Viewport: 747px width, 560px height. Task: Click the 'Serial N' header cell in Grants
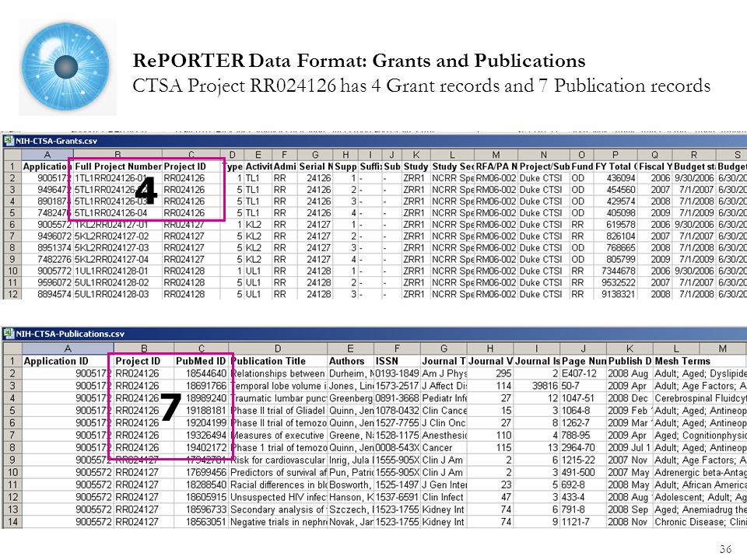315,166
